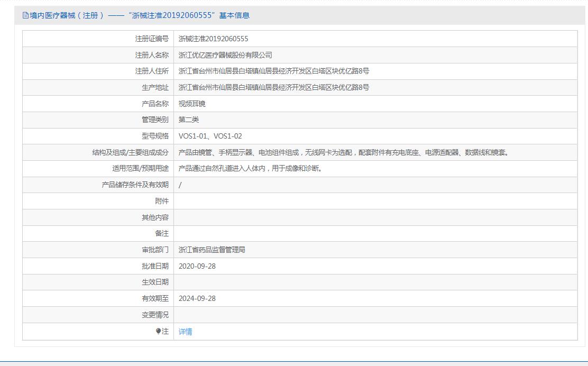This screenshot has height=366, width=588.
Task: Click the 产品储存条件及有效期 label
Action: pos(135,185)
